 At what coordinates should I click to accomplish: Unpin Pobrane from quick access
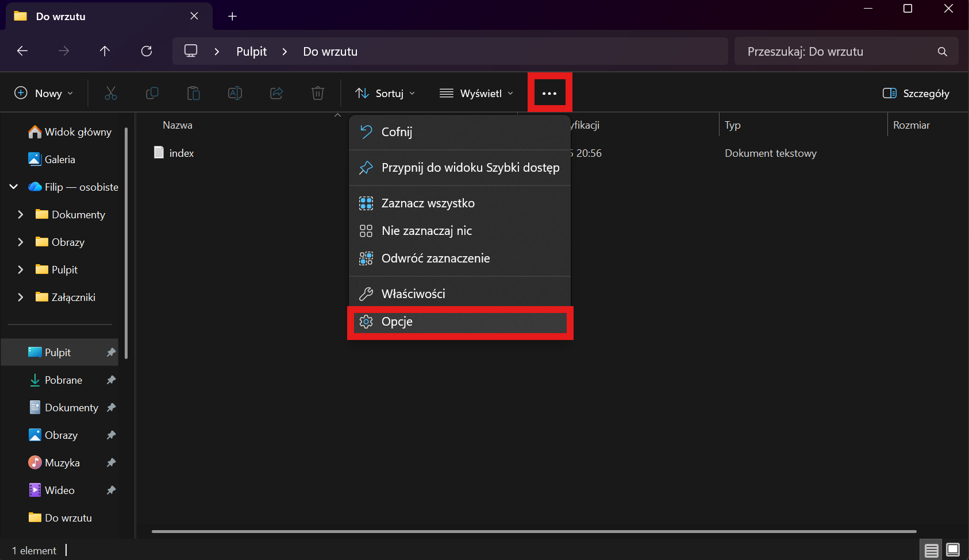111,380
